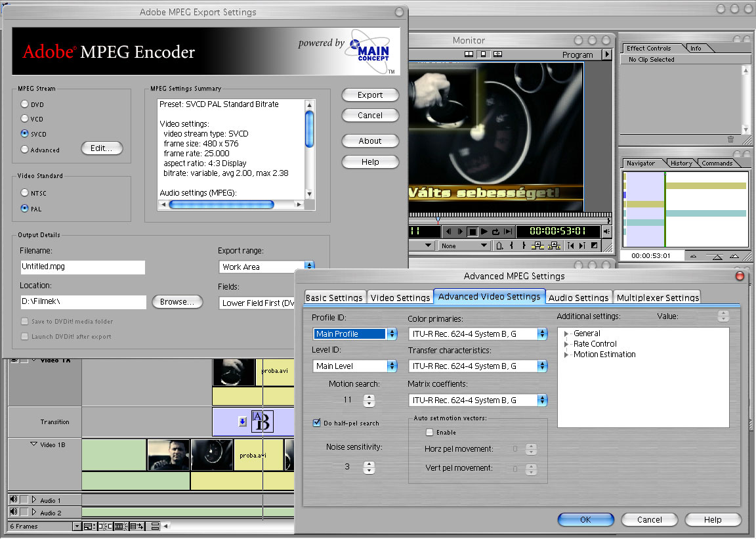
Task: Open the Profile ID dropdown
Action: click(355, 334)
